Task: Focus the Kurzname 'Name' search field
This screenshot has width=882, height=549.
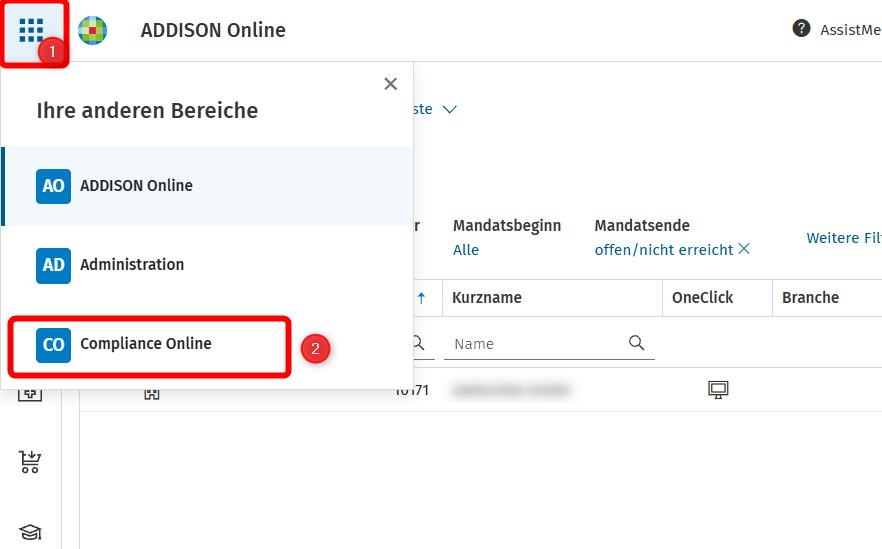Action: pyautogui.click(x=549, y=344)
